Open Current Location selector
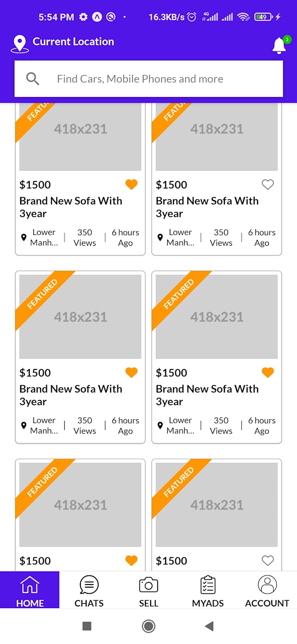 pos(73,42)
